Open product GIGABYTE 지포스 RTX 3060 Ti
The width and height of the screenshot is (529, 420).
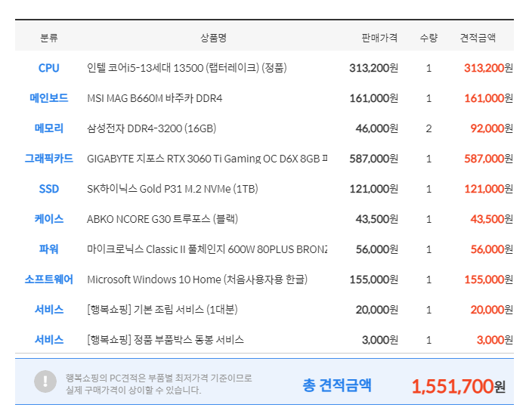207,159
